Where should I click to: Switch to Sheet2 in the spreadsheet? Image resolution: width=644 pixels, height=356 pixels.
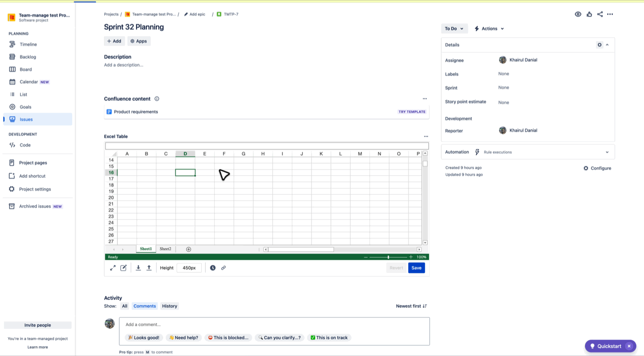pyautogui.click(x=165, y=249)
